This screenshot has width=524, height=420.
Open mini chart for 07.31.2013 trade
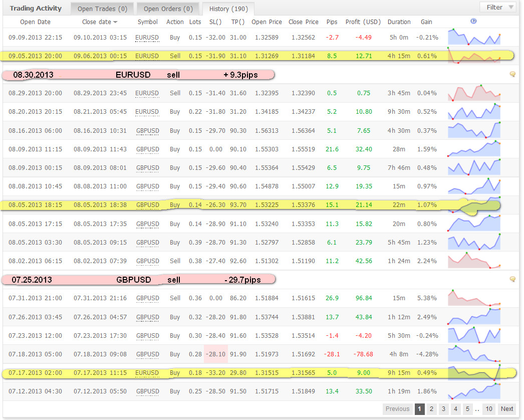(474, 298)
